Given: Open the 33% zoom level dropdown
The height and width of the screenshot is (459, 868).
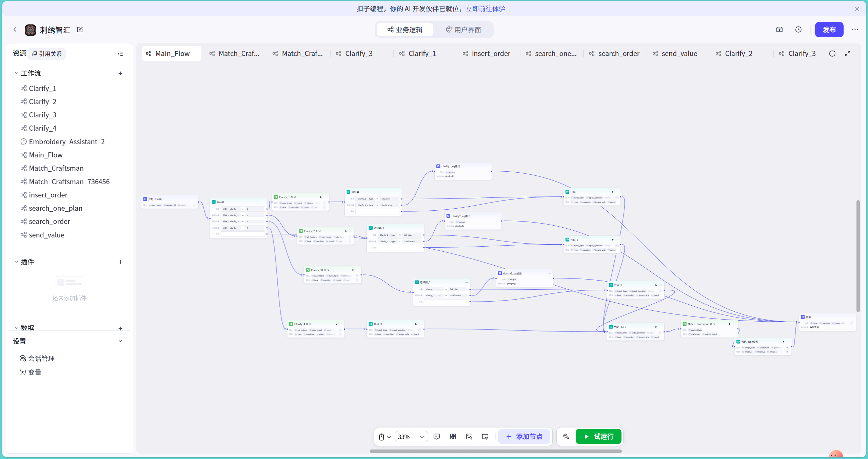Looking at the screenshot, I should [411, 437].
